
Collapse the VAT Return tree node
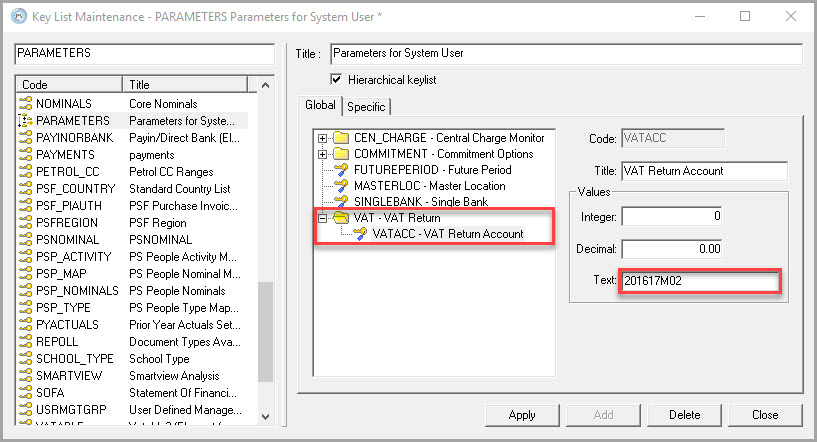coord(322,218)
